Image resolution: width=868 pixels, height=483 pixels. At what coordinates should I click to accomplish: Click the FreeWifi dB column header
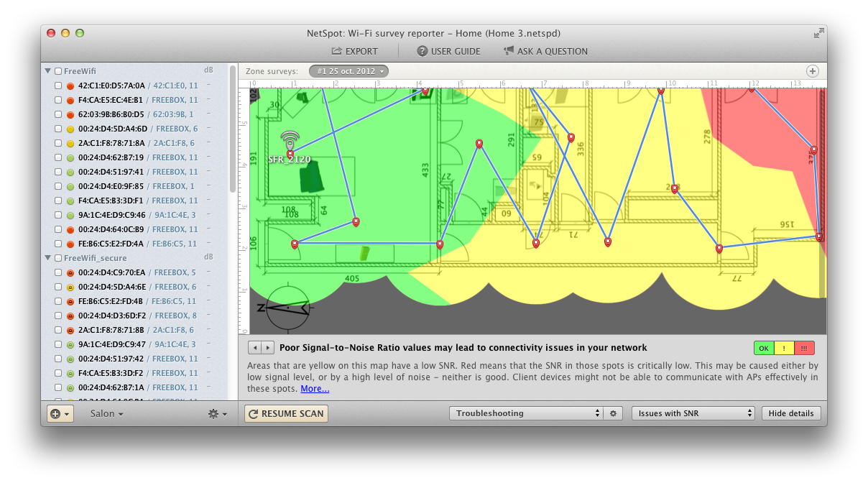click(208, 70)
